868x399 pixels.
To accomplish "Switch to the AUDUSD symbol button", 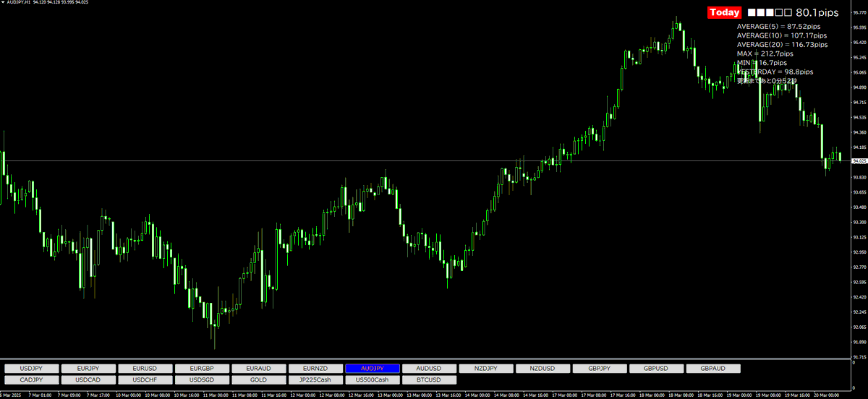I will (429, 368).
